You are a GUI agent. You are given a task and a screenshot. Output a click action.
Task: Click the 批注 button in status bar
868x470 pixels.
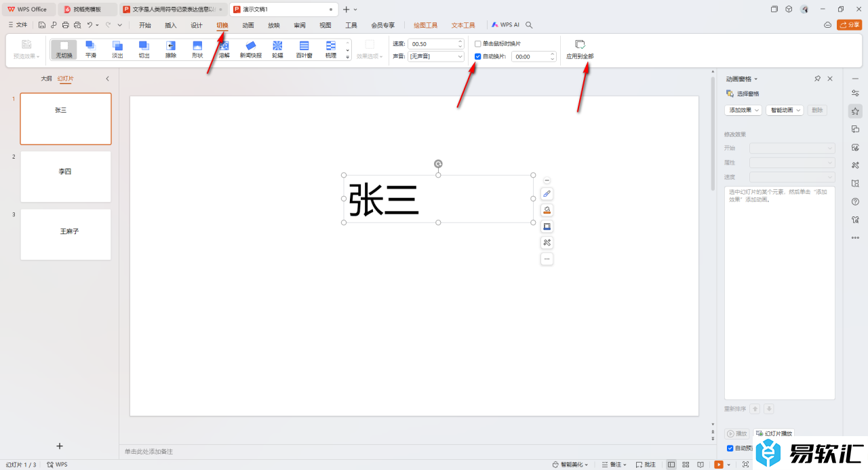pyautogui.click(x=646, y=465)
